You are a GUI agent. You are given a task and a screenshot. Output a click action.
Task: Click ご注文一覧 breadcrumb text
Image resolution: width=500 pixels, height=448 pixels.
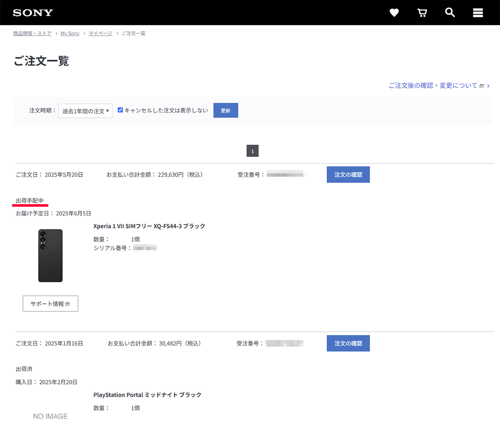click(133, 33)
